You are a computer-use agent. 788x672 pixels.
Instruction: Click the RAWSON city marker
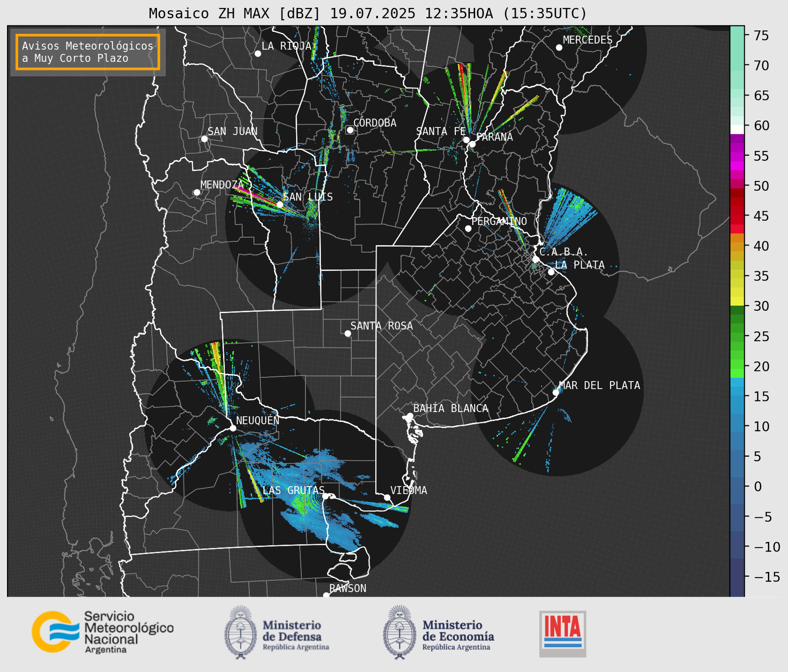326,595
